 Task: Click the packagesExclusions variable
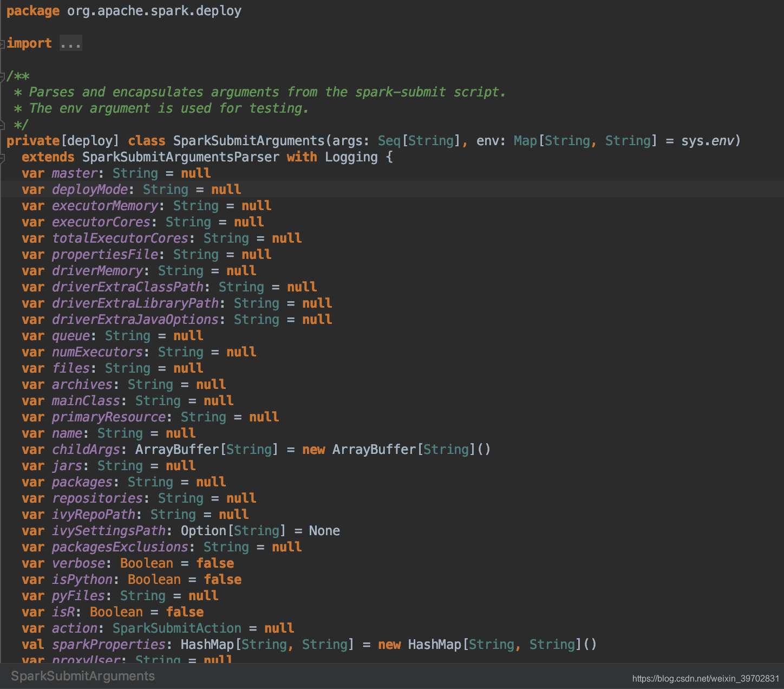click(120, 547)
